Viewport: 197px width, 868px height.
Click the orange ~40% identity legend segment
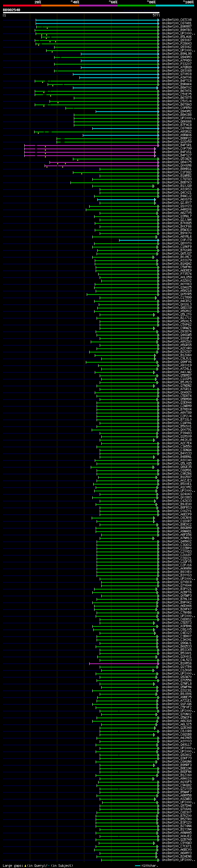tap(60, 6)
